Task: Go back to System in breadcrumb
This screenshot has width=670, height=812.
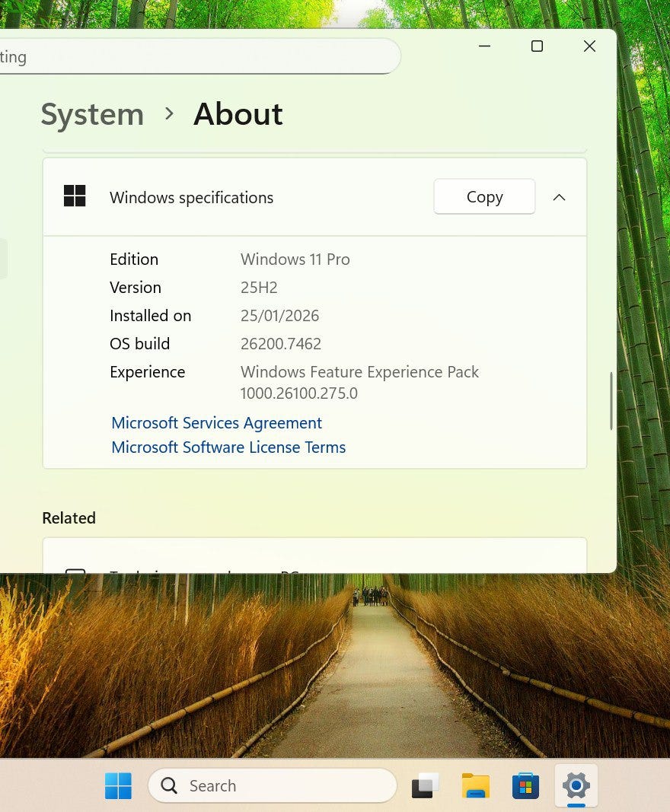Action: [92, 114]
